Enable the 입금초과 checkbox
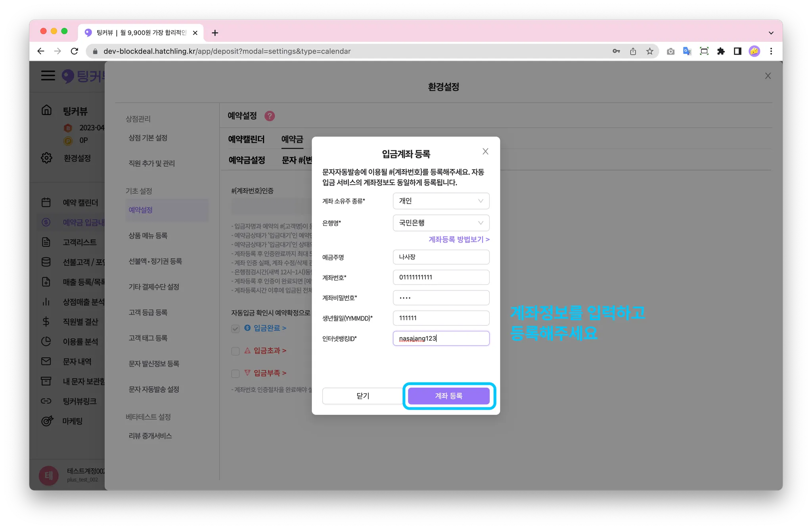812x529 pixels. [x=236, y=351]
